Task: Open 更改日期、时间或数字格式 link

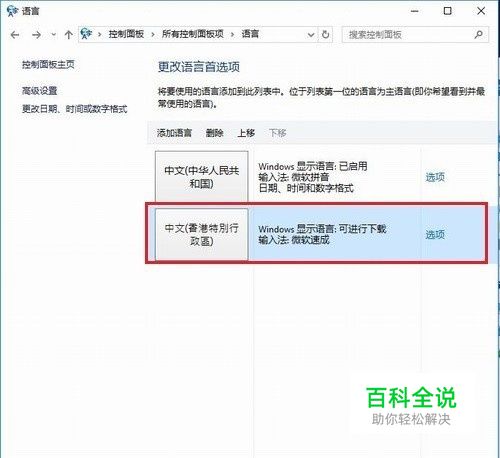Action: (x=75, y=109)
